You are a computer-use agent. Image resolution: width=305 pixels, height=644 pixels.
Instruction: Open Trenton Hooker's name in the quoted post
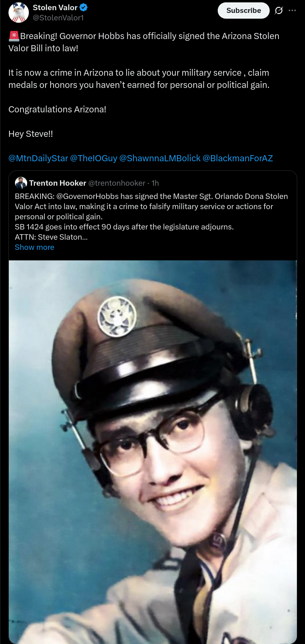point(58,183)
